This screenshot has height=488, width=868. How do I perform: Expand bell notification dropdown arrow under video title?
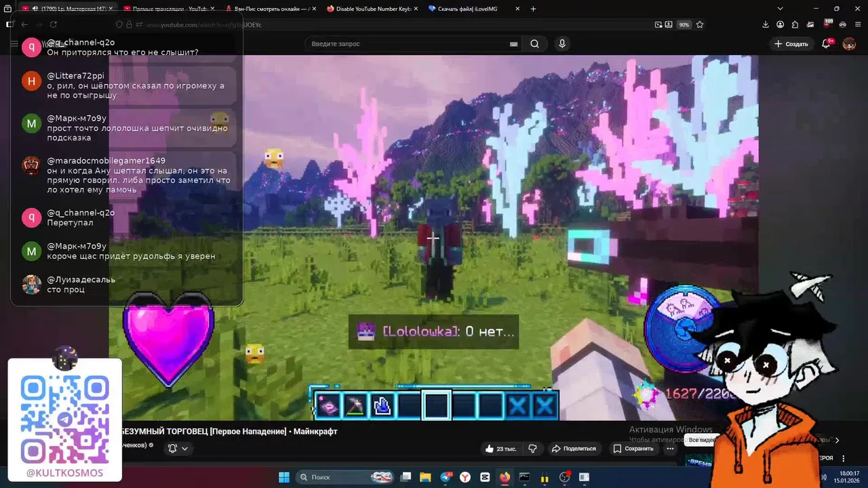pos(184,449)
